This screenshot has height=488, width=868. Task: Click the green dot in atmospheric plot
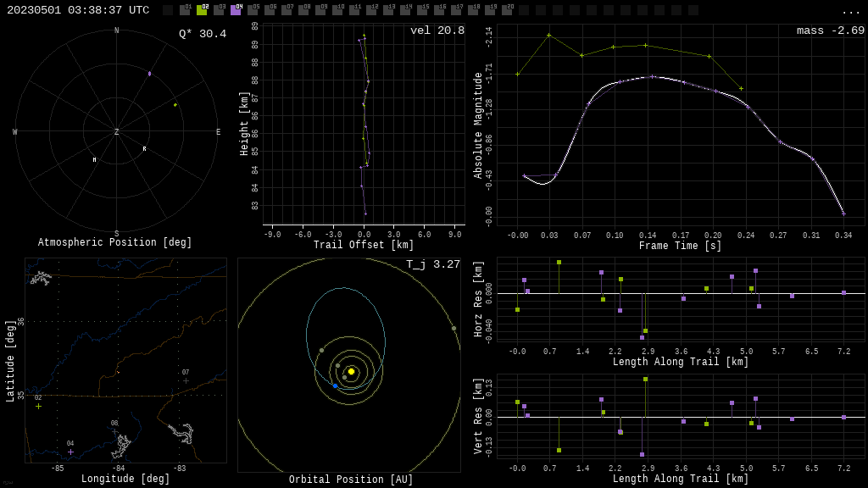[175, 105]
